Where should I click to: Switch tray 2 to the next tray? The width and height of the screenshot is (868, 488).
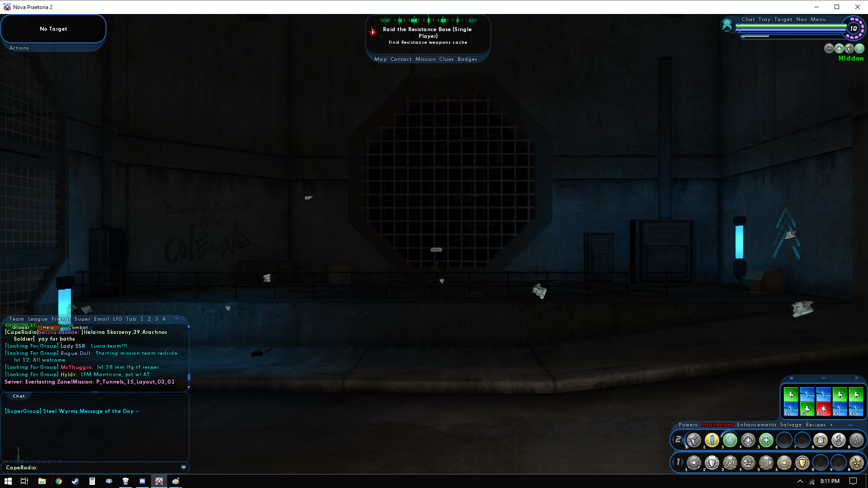684,440
